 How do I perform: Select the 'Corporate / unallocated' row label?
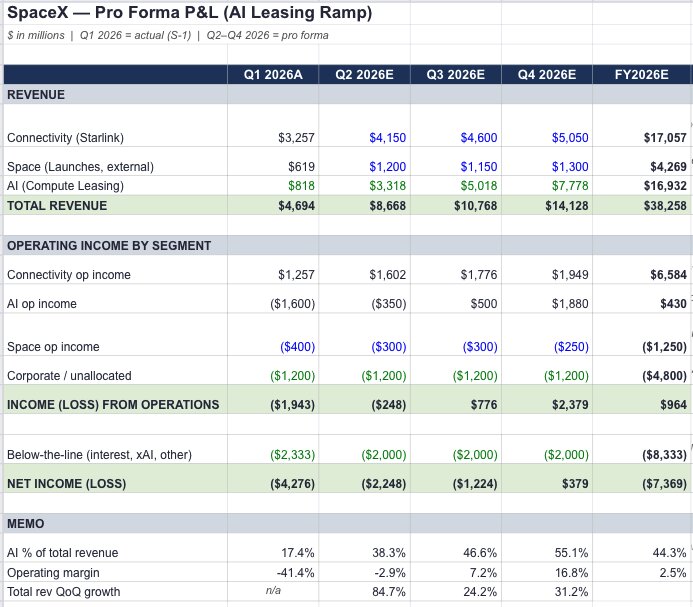point(69,376)
